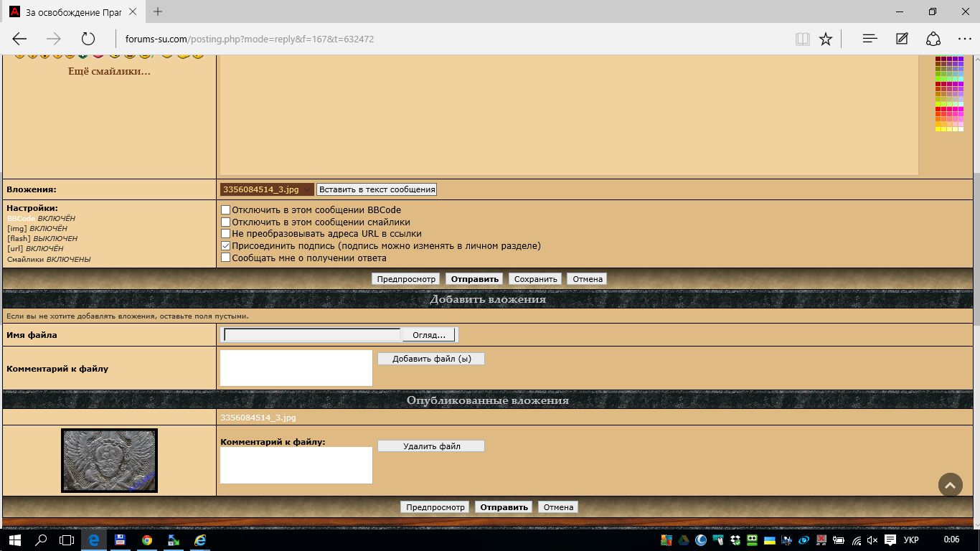Open Google Chrome from the taskbar

coord(147,540)
